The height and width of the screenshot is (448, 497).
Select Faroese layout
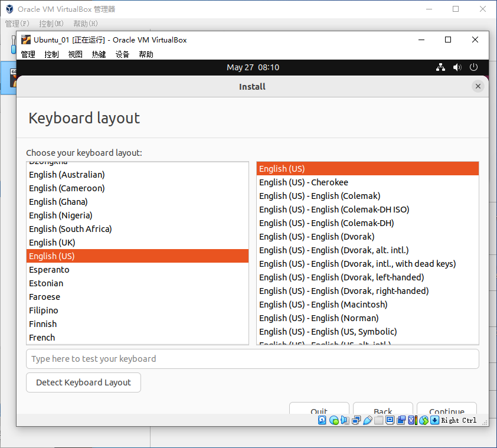coord(138,297)
